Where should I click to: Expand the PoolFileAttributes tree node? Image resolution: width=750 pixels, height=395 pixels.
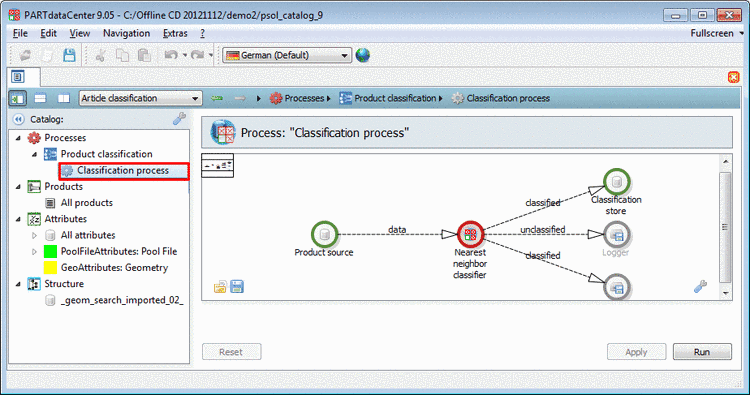point(34,252)
